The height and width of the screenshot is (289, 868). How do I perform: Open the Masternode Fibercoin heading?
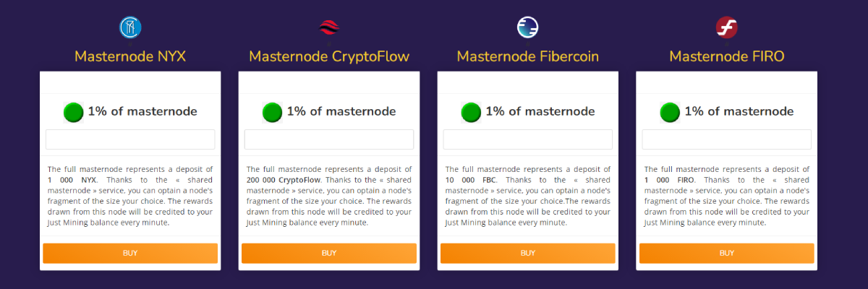tap(528, 56)
